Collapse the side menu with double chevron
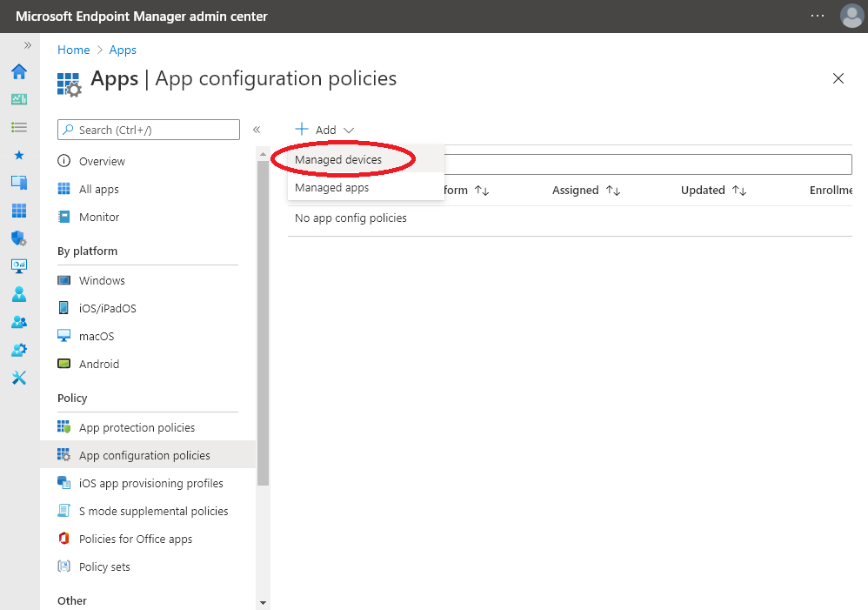Screen dimensions: 868x610 coord(257,130)
